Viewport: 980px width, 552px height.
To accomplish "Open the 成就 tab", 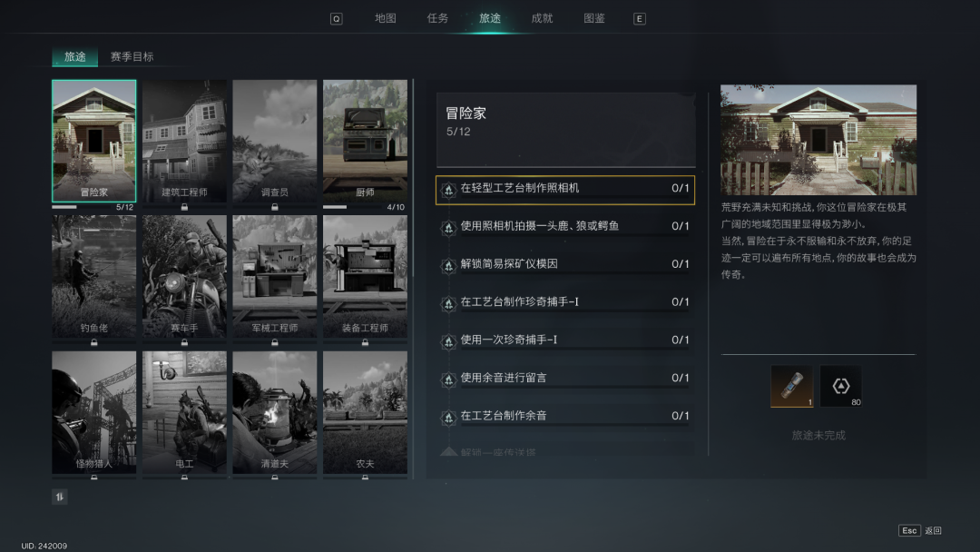I will click(541, 17).
